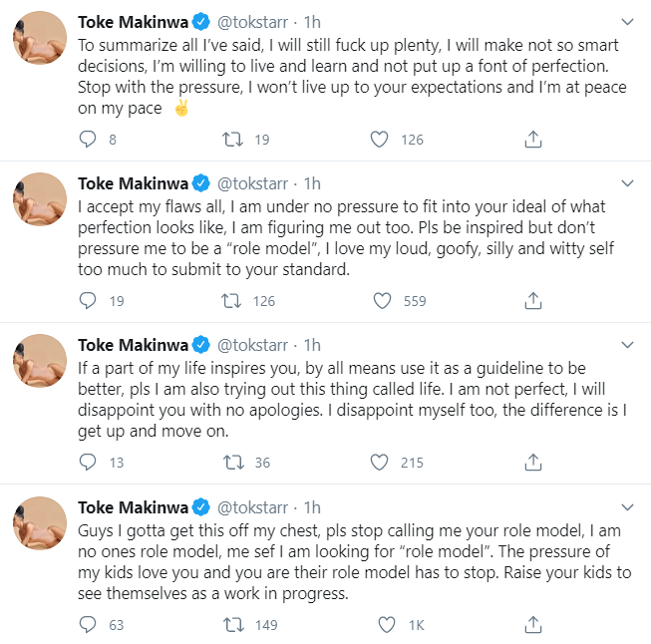
Task: Like the tweet with 215 likes
Action: [x=380, y=463]
